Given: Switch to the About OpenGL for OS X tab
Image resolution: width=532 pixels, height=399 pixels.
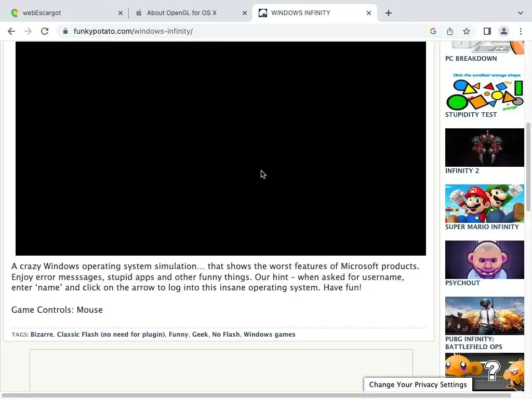Looking at the screenshot, I should (x=190, y=13).
